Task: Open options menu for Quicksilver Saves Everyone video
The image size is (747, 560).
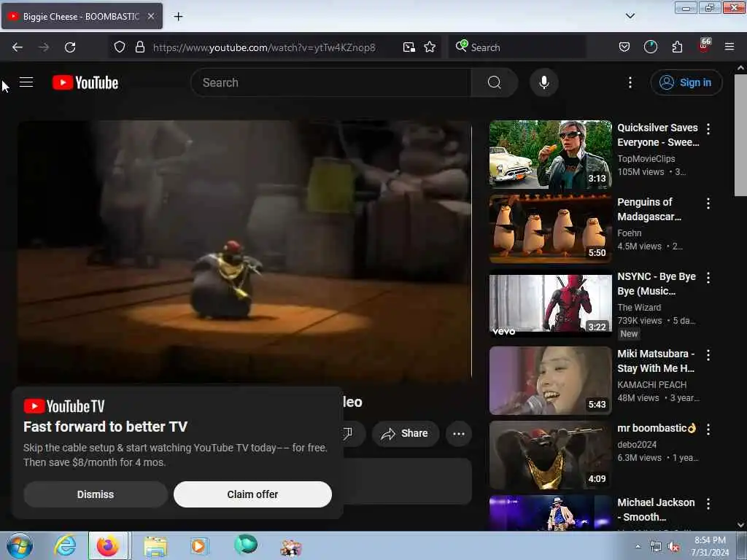Action: point(708,128)
